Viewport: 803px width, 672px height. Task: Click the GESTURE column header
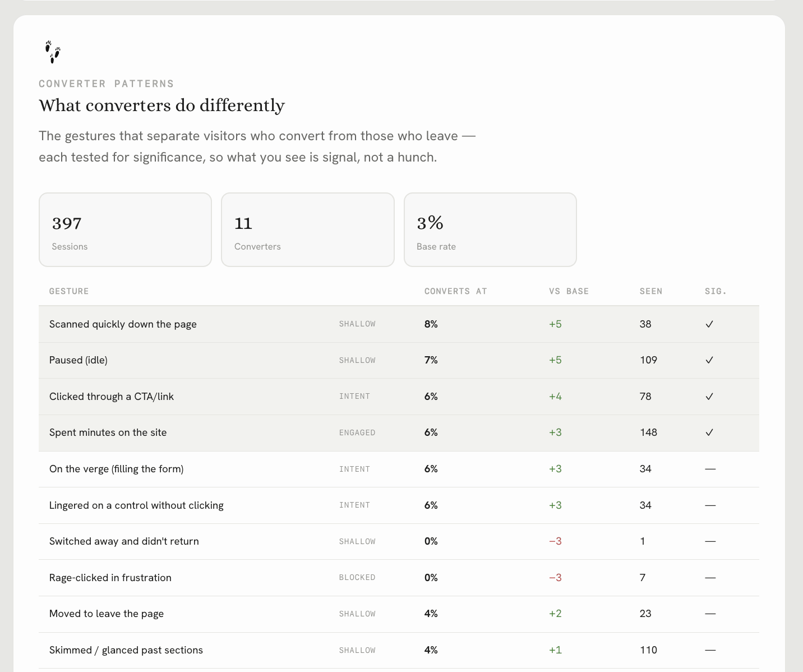[69, 291]
